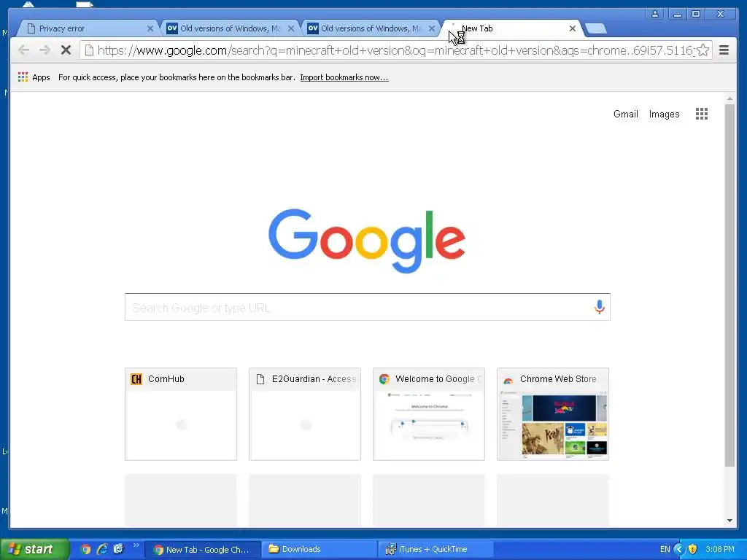
Task: Click the Google logo
Action: pos(367,241)
